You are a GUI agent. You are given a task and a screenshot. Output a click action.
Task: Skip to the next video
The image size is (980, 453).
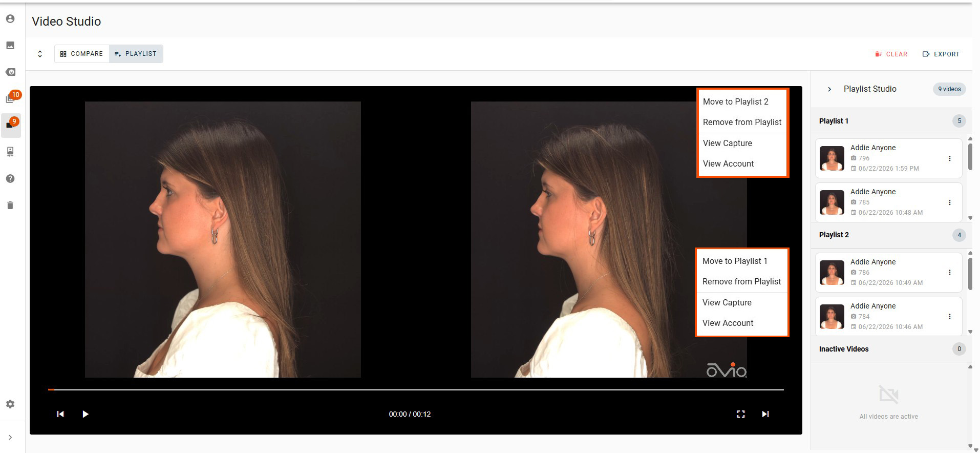pyautogui.click(x=765, y=414)
